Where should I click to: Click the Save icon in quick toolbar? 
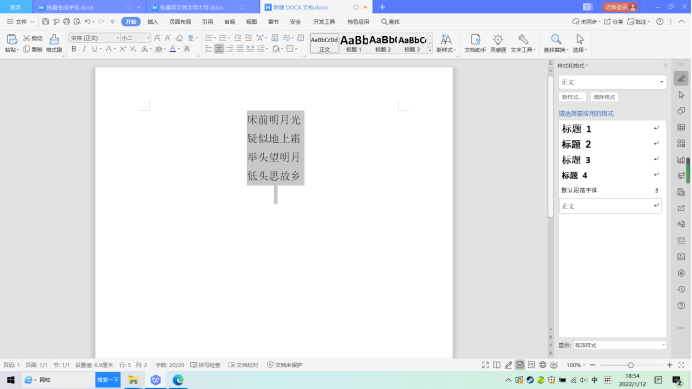tap(45, 22)
